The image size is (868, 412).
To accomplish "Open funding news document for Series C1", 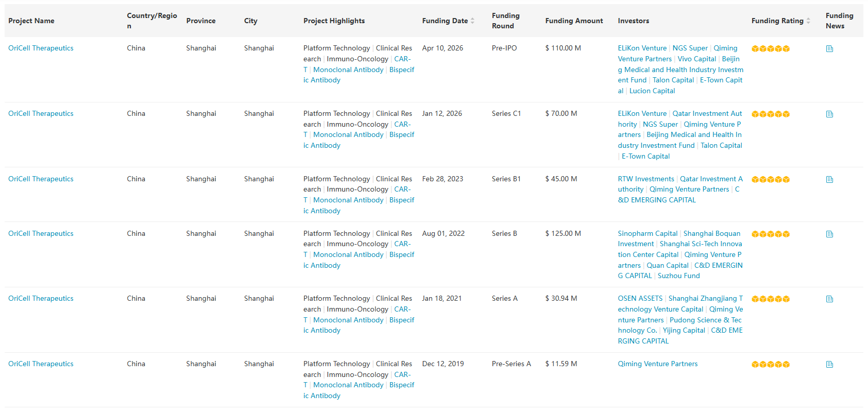I will pos(829,114).
